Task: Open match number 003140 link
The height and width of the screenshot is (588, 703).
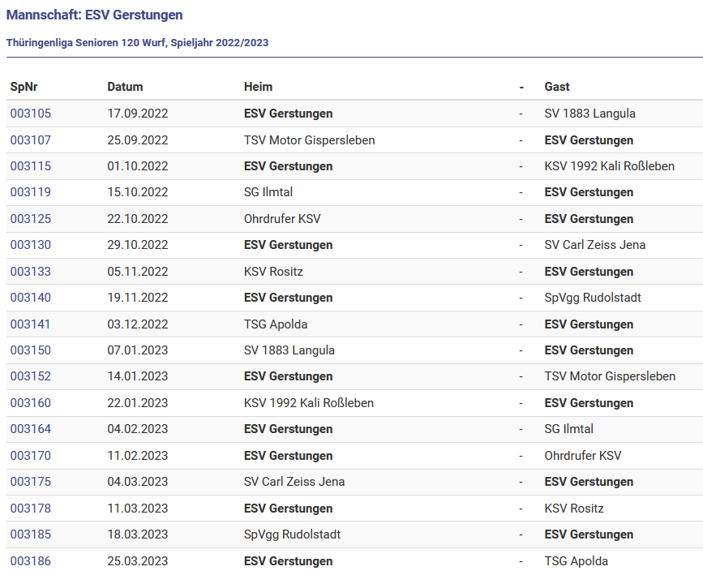Action: coord(31,298)
